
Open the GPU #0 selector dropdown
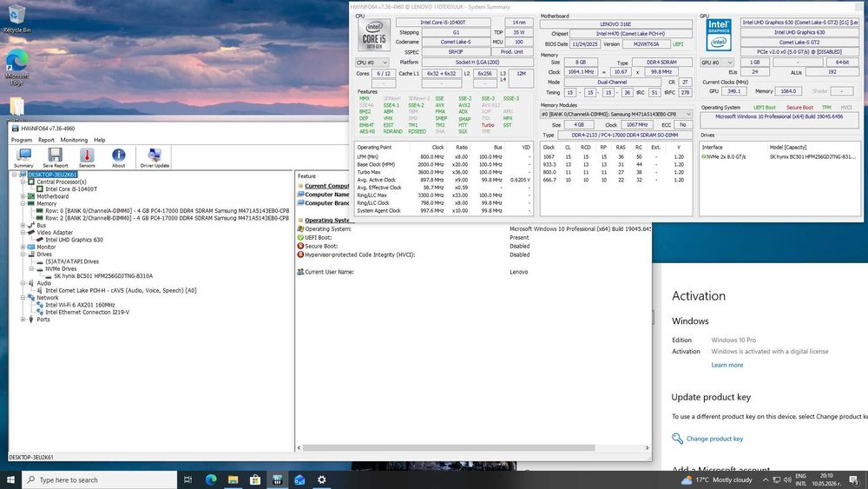(718, 63)
